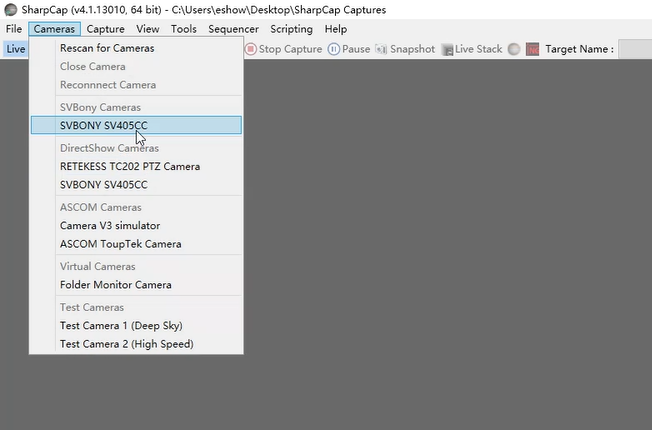Open Folder Monitor Camera
The width and height of the screenshot is (652, 430).
116,285
